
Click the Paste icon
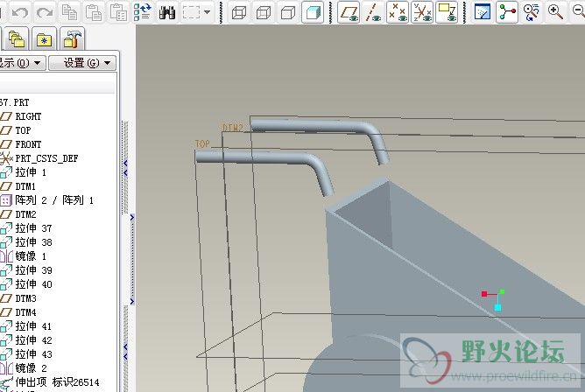[94, 12]
